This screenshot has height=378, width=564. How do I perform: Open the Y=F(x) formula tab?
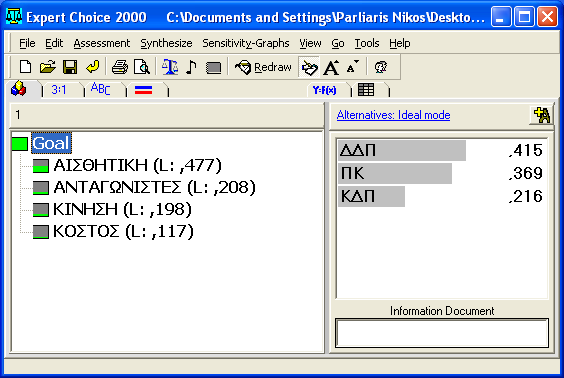coord(324,90)
